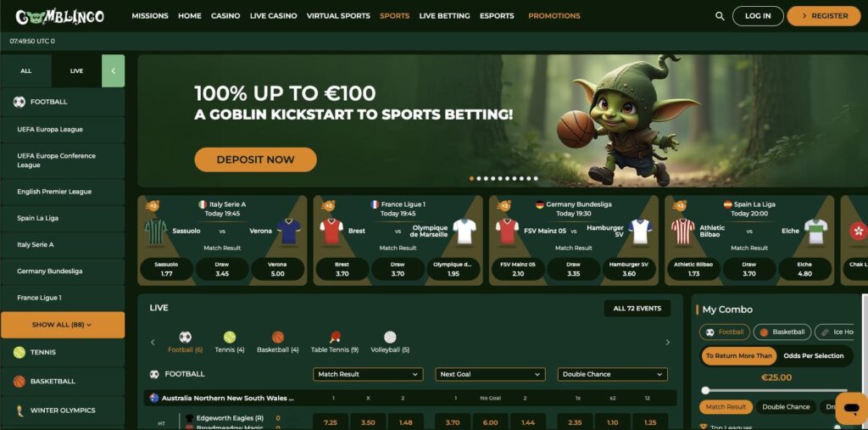Screen dimensions: 868x430
Task: Select Table Tennis icon in live row
Action: (335, 337)
